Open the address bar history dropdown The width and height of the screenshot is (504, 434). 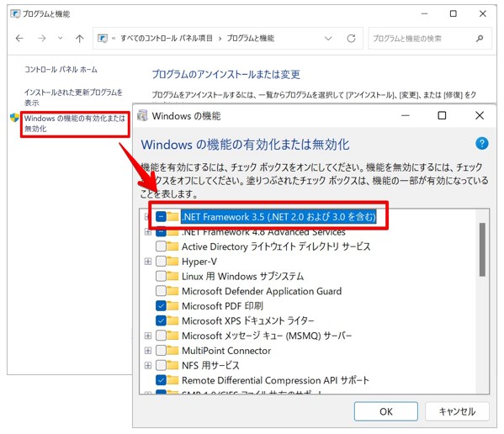(328, 39)
